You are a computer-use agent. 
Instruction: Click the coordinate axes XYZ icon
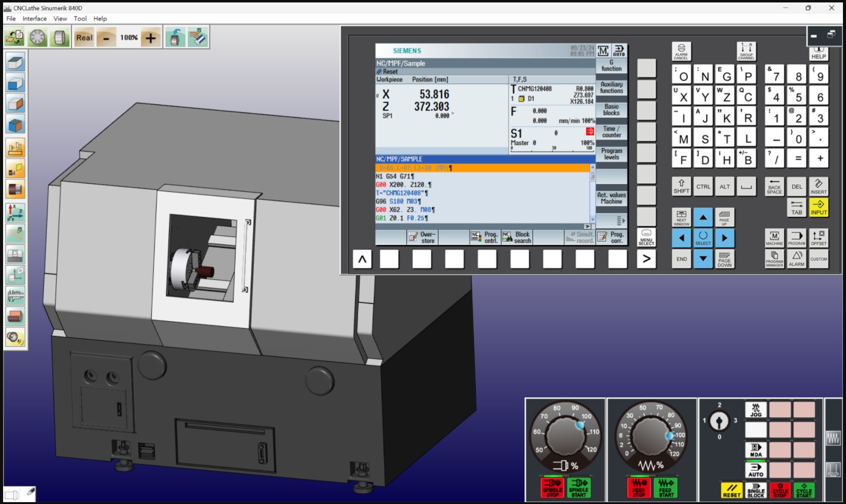tap(16, 211)
